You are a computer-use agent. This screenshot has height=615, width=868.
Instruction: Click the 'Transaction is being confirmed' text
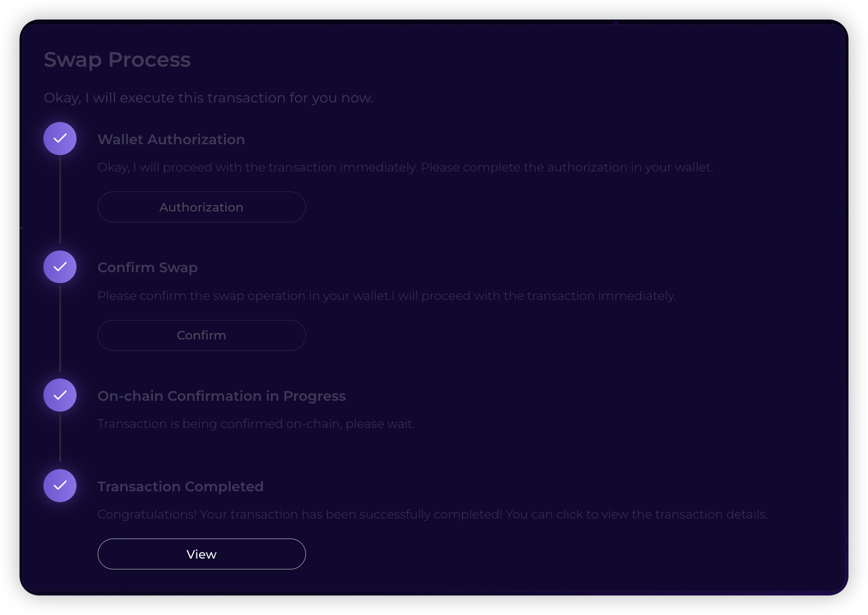point(256,424)
